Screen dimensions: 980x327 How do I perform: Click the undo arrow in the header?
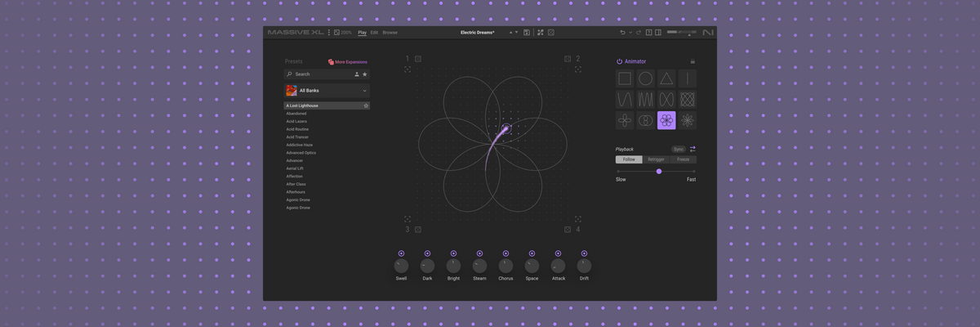coord(622,33)
